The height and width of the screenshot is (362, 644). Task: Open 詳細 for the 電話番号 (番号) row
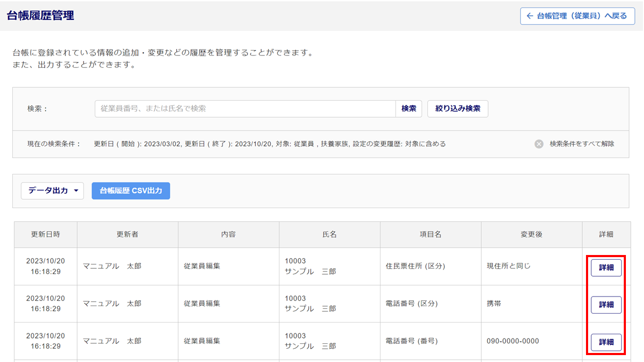point(606,342)
